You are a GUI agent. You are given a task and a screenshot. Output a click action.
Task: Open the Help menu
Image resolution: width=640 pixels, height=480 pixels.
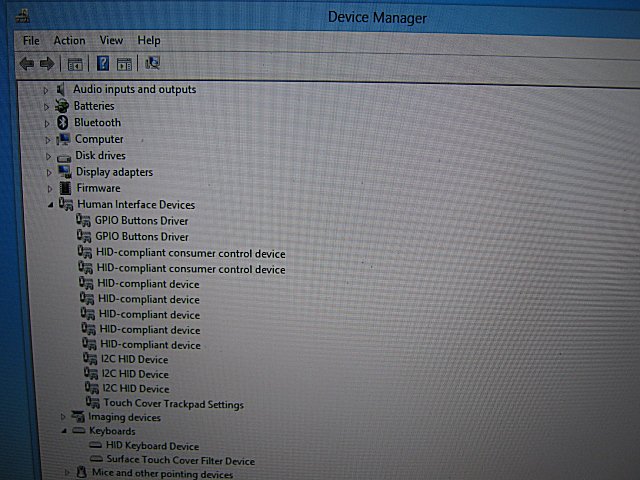pos(149,40)
